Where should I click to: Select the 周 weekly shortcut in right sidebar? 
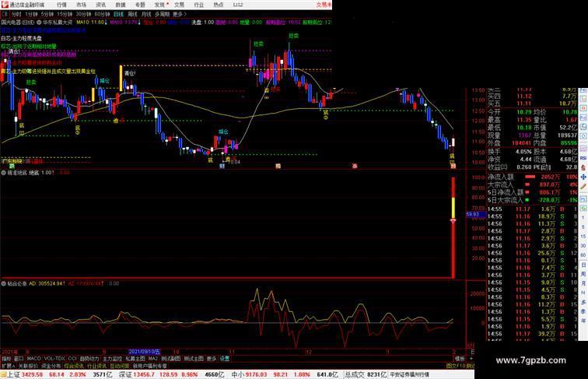[x=583, y=274]
